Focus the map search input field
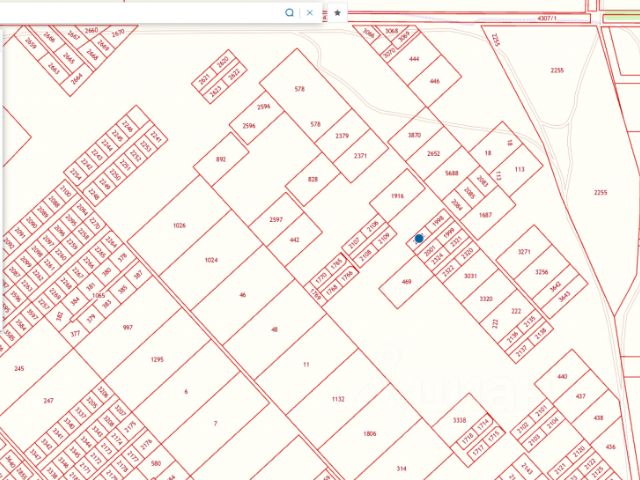 click(x=139, y=13)
